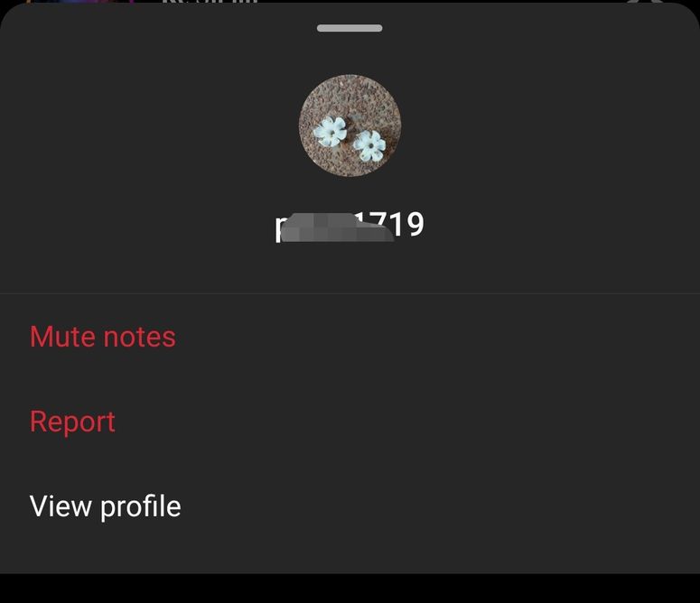Tap the colorful thumbnail peeking behind sheet corner

pos(80,2)
